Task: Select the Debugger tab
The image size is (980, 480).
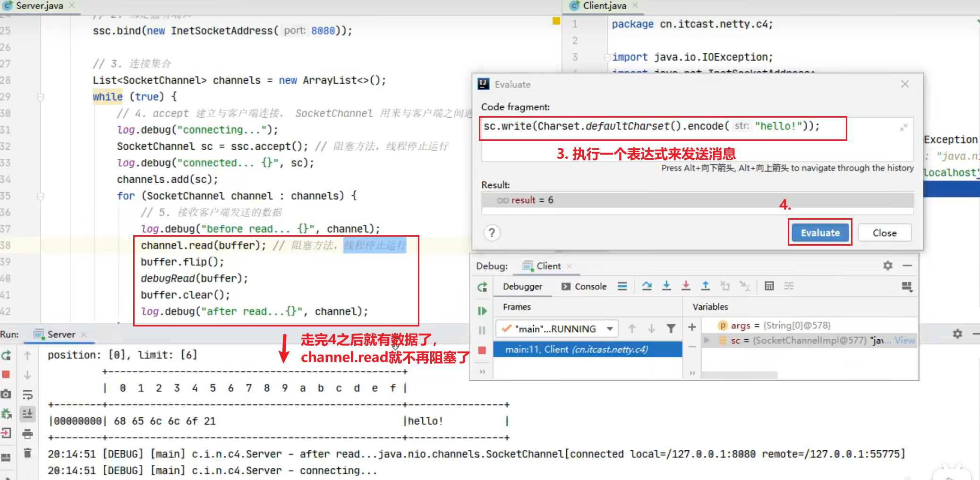Action: (x=522, y=286)
